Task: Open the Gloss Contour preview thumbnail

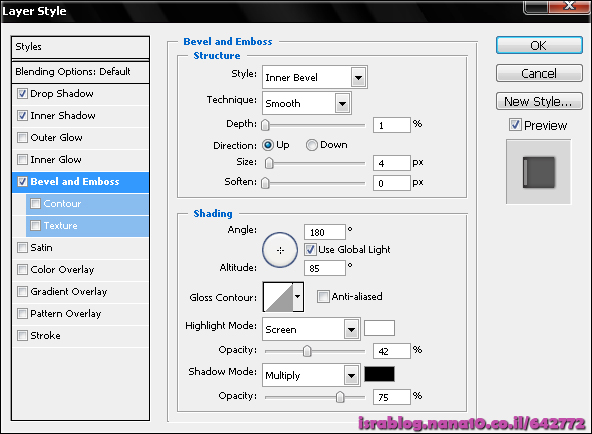Action: [278, 297]
